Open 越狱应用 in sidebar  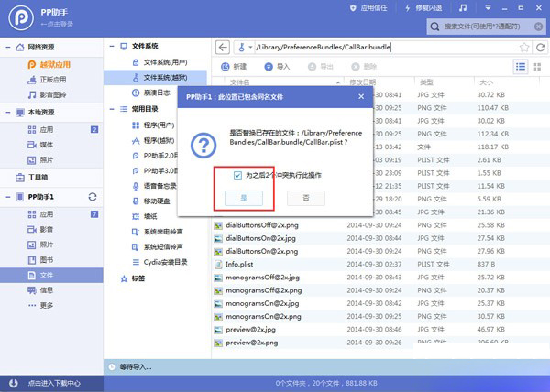coord(49,65)
